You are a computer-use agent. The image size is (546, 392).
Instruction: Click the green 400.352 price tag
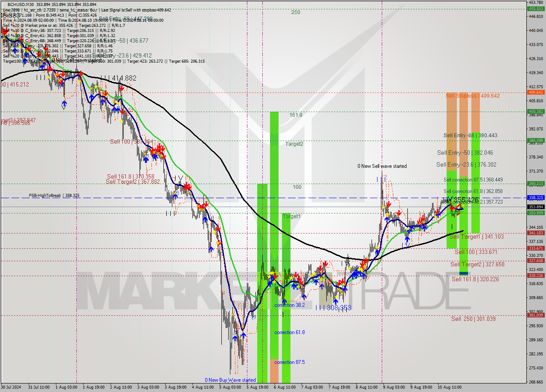(x=536, y=112)
